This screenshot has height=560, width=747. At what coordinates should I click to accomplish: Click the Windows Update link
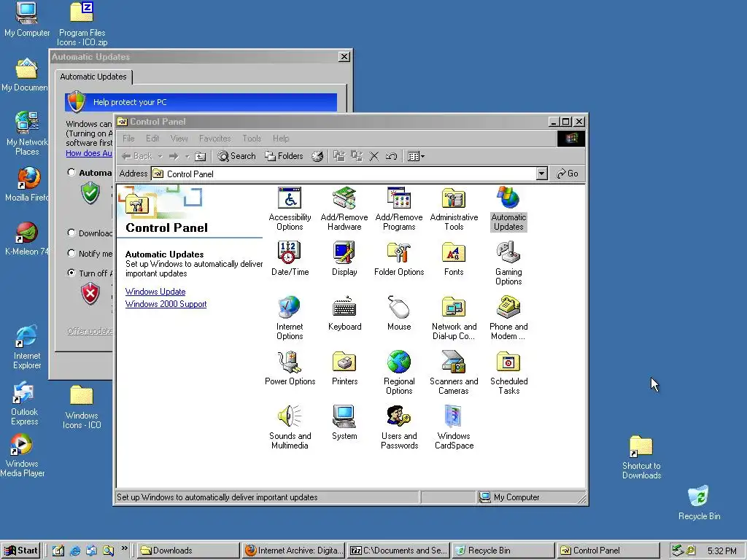[155, 292]
